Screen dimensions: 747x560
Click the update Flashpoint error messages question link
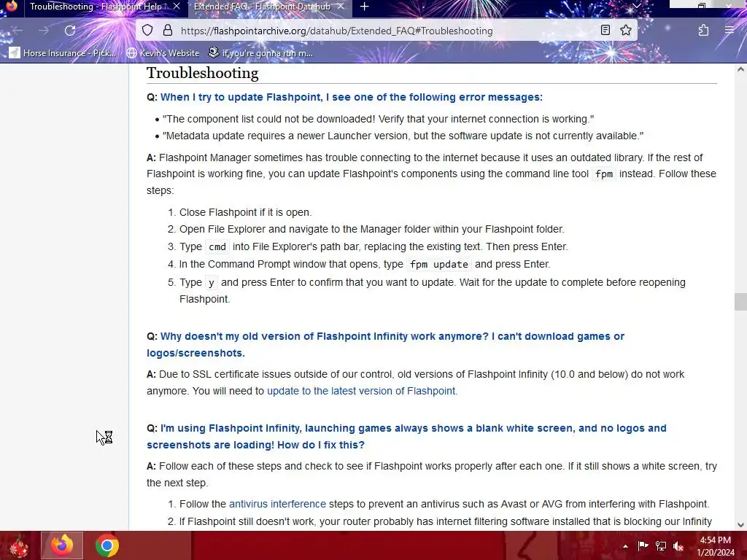352,97
